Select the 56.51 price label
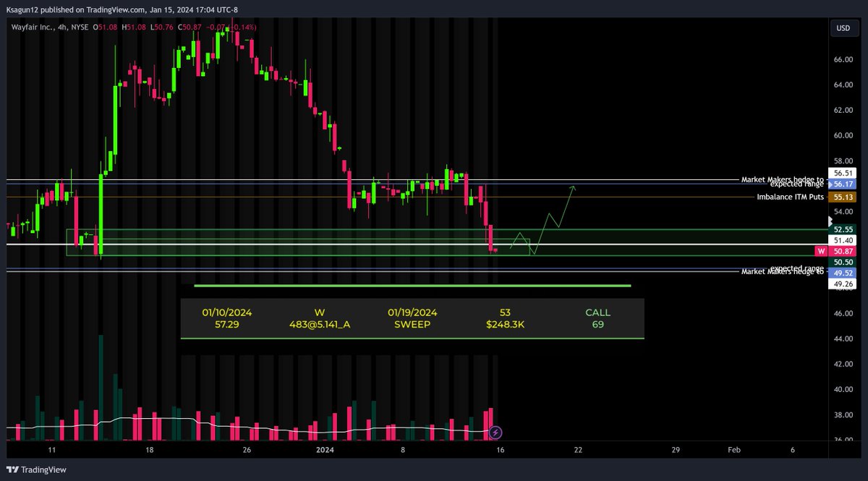Viewport: 868px width, 481px height. 844,174
